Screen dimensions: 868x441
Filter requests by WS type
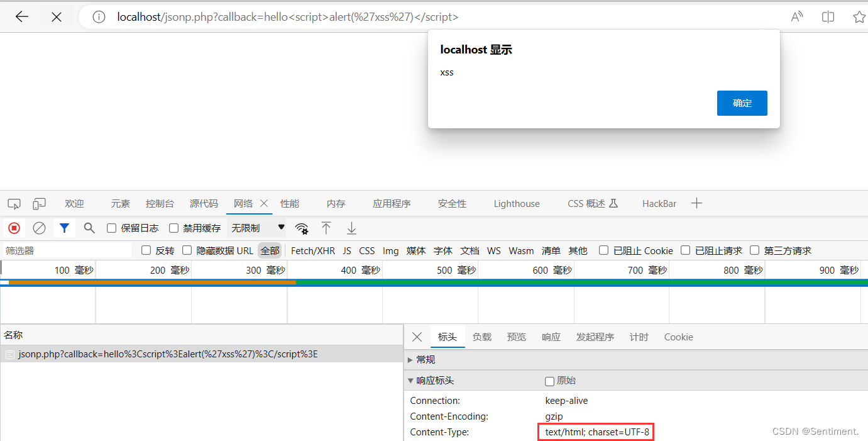point(494,250)
